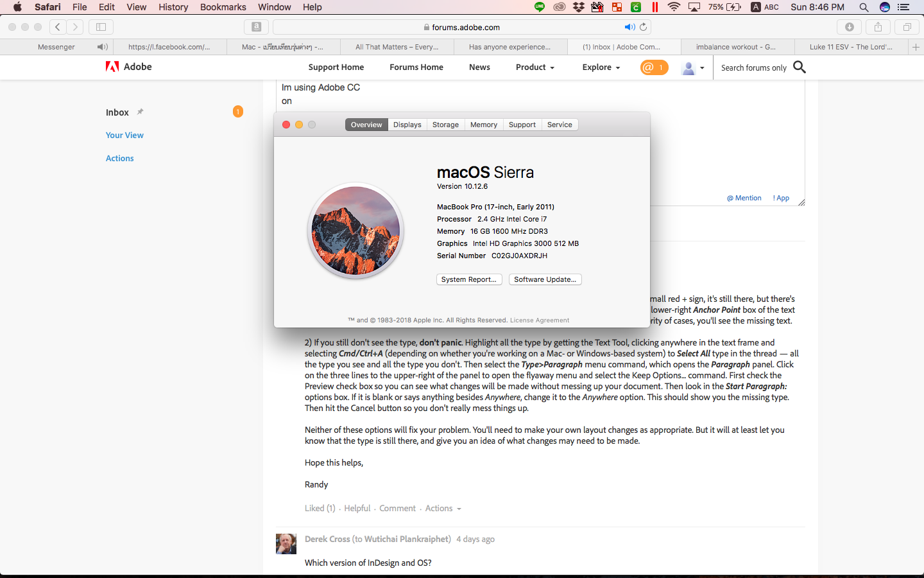Click the System Report button
Screen dimensions: 924x578
(x=469, y=279)
